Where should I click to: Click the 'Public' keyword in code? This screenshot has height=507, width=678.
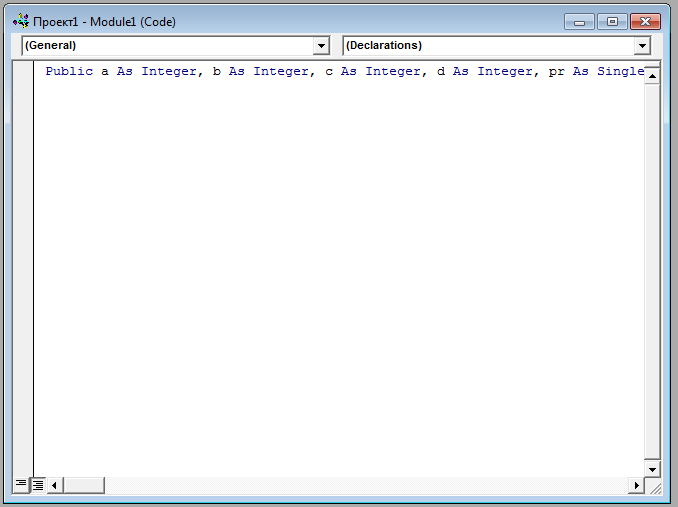(x=69, y=71)
